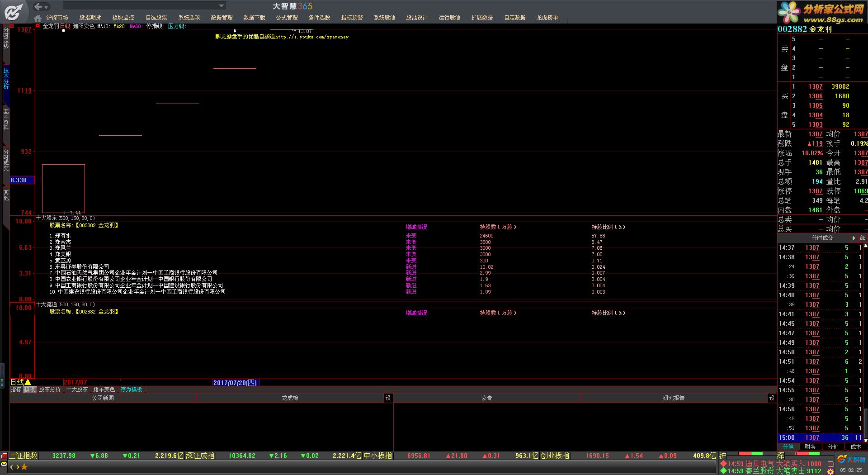Open the 数据下载 menu

tap(254, 18)
